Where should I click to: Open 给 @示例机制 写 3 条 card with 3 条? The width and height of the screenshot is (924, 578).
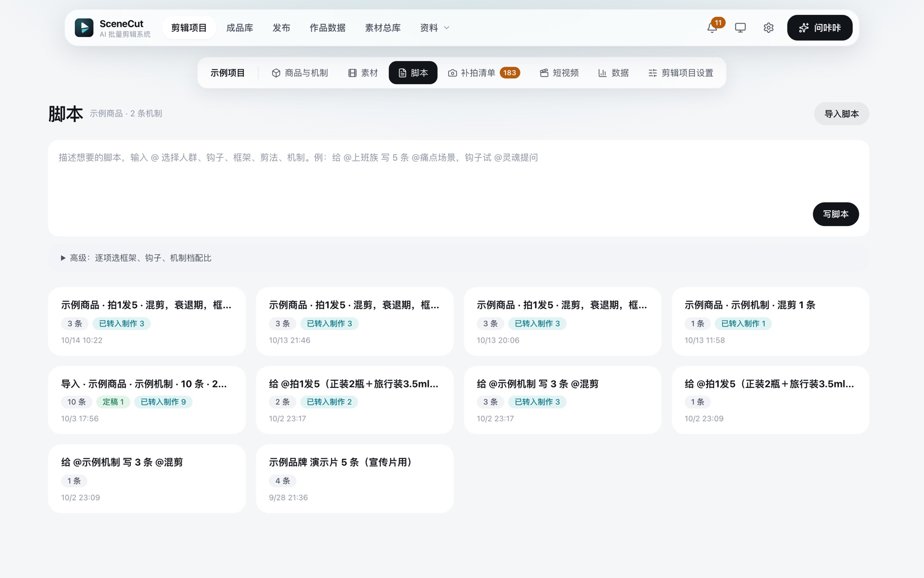(x=563, y=400)
